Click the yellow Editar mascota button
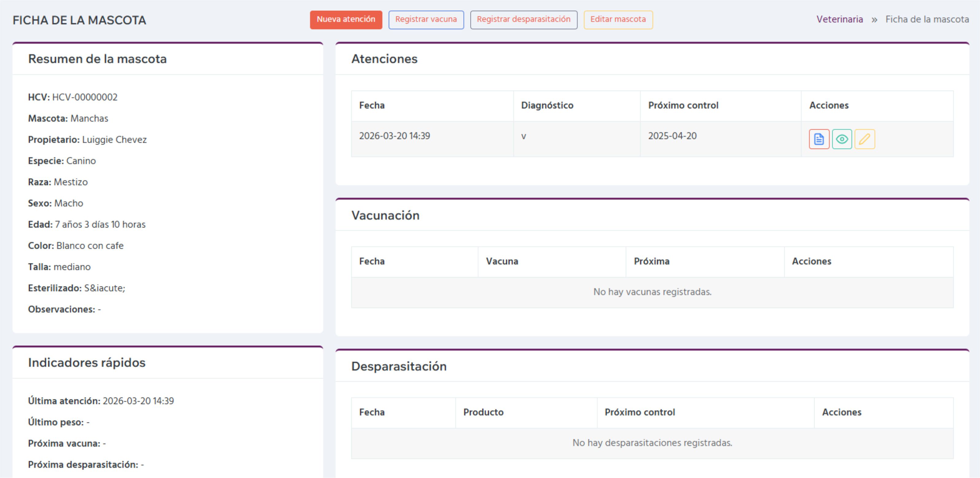980x478 pixels. coord(618,19)
